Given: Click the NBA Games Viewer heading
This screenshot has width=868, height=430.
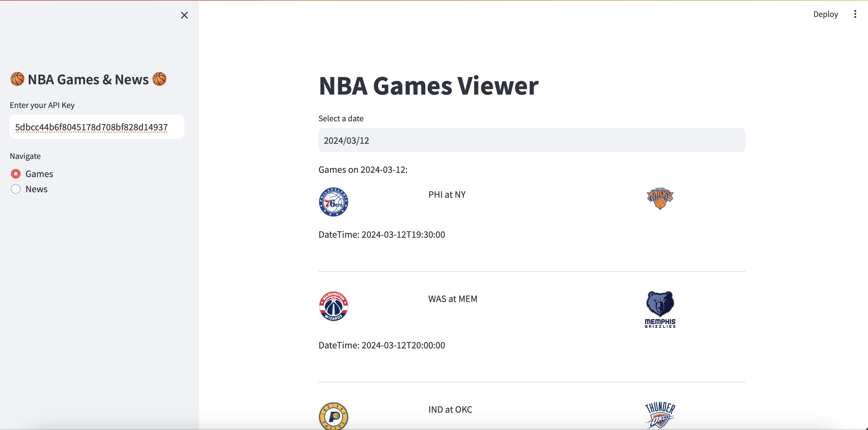Looking at the screenshot, I should point(428,86).
